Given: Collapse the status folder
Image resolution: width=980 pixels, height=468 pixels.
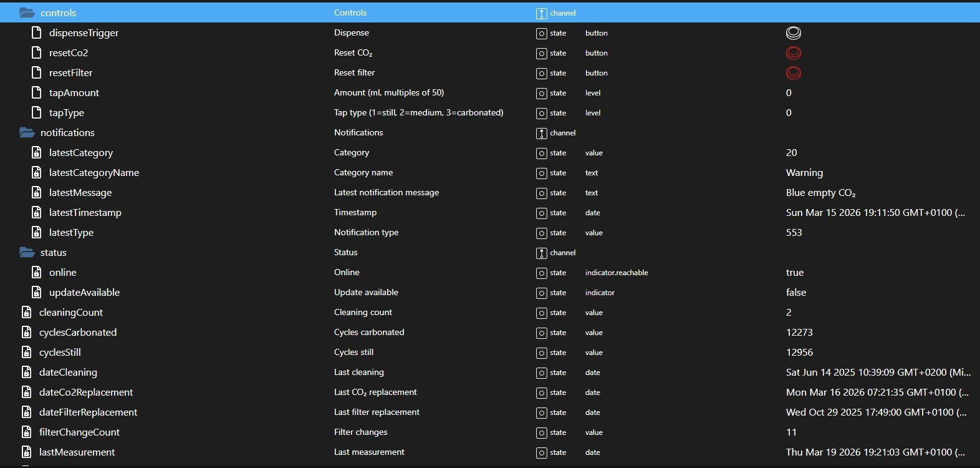Looking at the screenshot, I should [27, 253].
